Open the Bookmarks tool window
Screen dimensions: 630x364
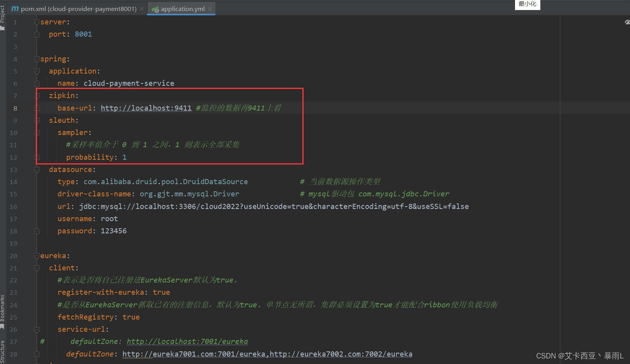click(2, 311)
